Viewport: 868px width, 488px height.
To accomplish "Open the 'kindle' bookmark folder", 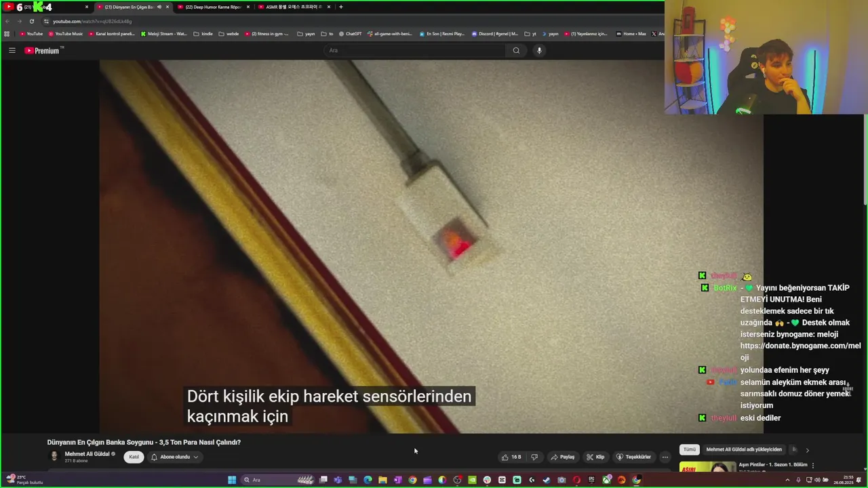I will click(x=203, y=33).
